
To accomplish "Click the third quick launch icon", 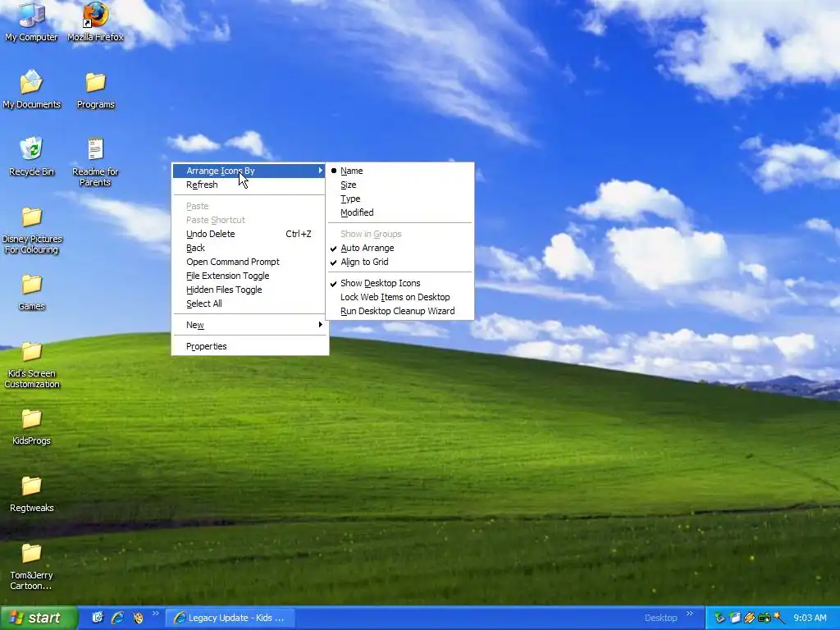I will coord(138,618).
